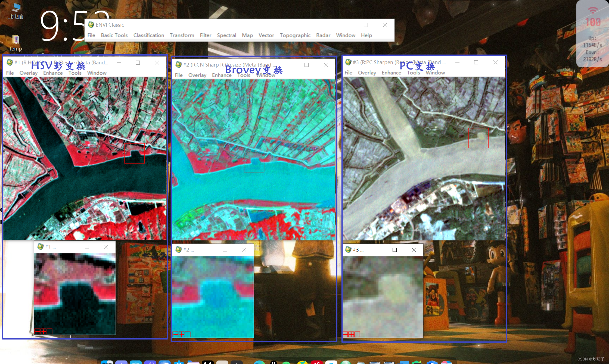Expand the Transform menu in ENVI Classic
This screenshot has height=364, width=609.
(x=182, y=35)
